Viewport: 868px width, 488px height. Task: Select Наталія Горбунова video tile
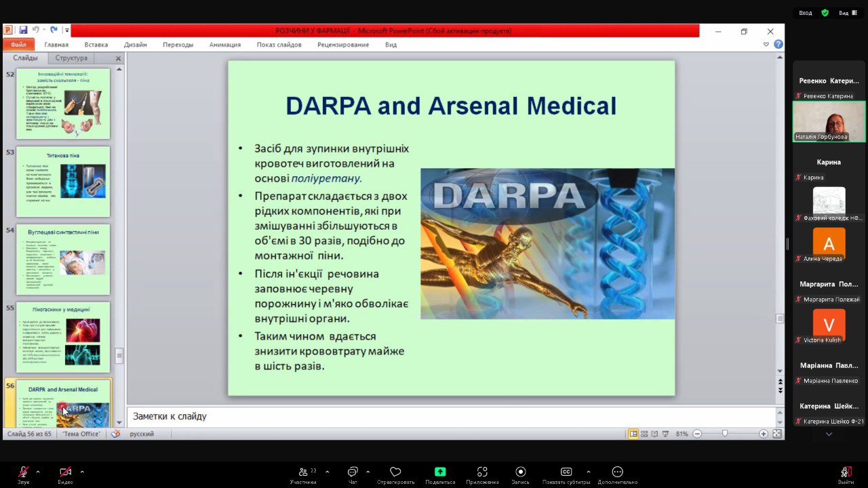(829, 121)
